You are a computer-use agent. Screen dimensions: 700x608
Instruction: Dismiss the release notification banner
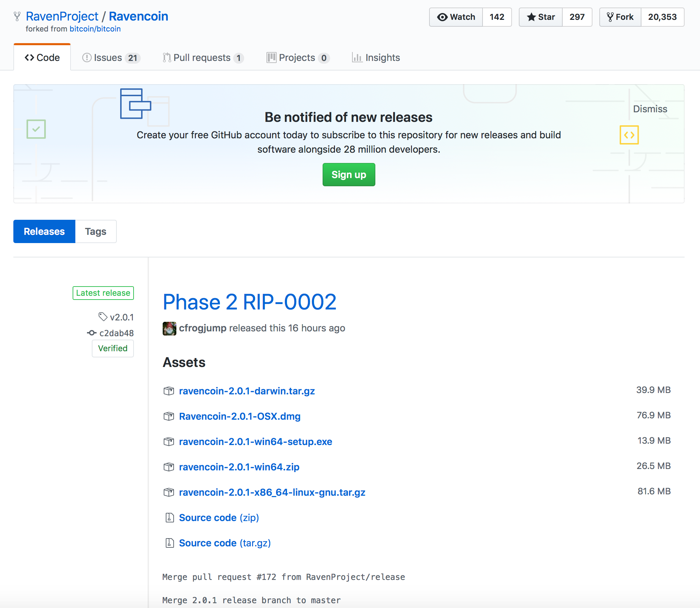(650, 109)
